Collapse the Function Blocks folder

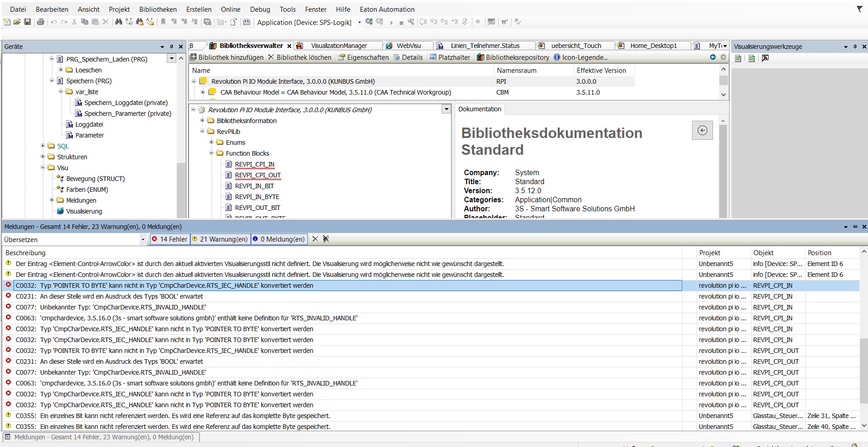(x=211, y=153)
